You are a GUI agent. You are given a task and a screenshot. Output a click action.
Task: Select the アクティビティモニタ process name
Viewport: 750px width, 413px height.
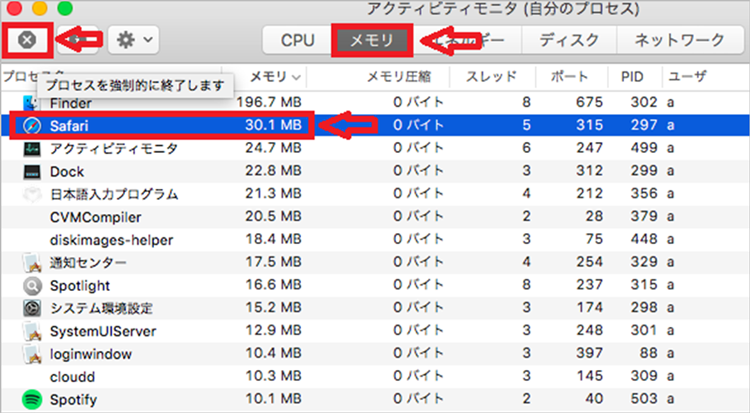tap(114, 148)
